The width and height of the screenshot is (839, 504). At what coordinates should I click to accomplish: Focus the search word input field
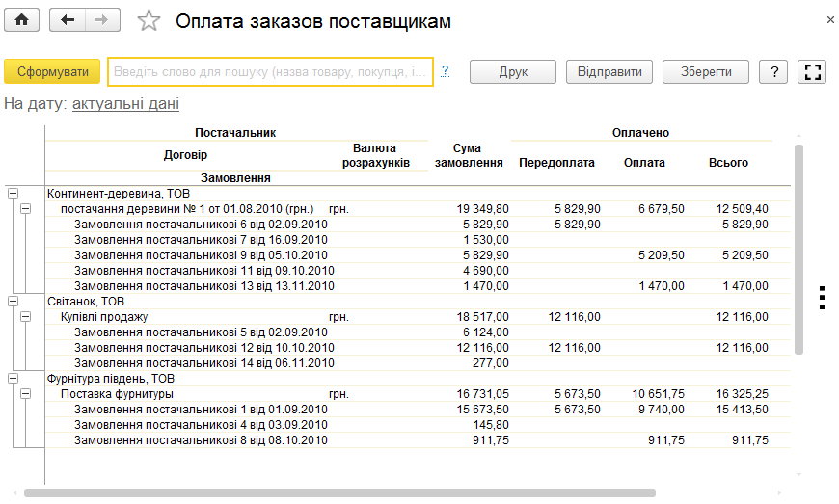(x=270, y=71)
